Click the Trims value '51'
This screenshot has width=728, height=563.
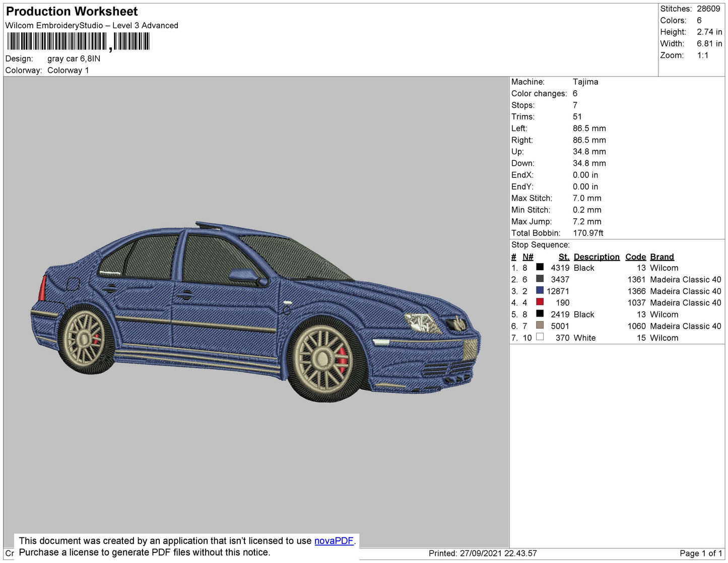coord(577,116)
